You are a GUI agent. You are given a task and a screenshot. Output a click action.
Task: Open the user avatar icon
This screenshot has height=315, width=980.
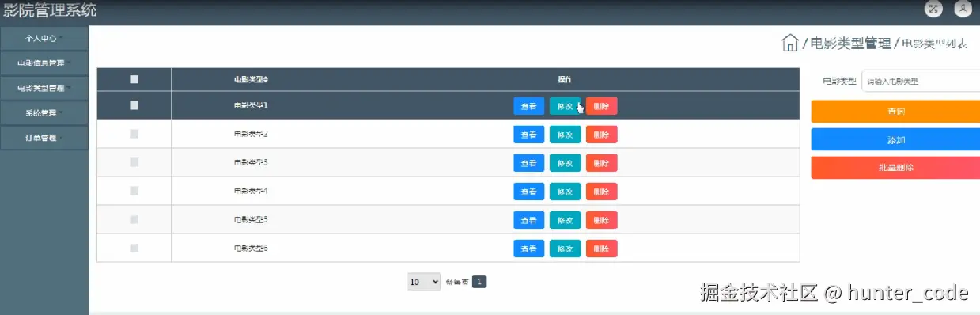click(x=963, y=9)
